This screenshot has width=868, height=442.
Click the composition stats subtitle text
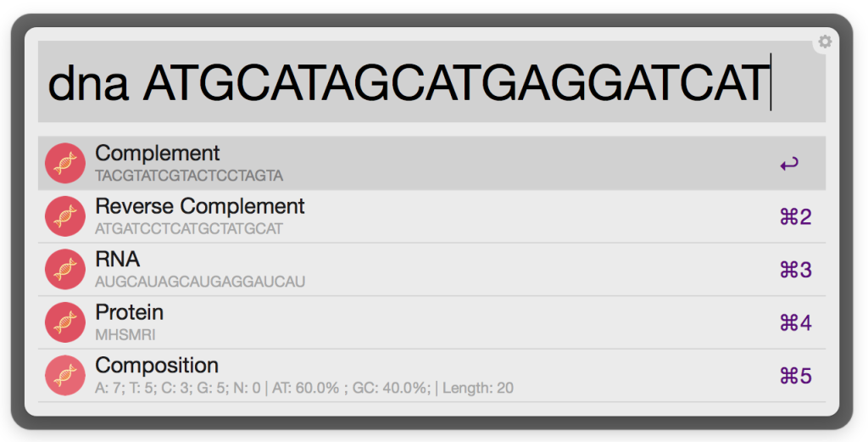tap(304, 389)
